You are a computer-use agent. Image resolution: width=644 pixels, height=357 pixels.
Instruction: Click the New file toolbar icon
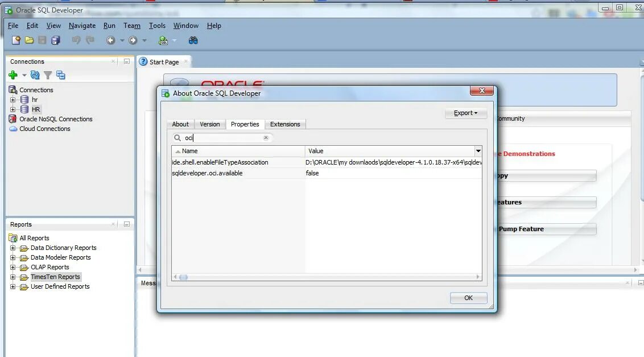tap(16, 40)
